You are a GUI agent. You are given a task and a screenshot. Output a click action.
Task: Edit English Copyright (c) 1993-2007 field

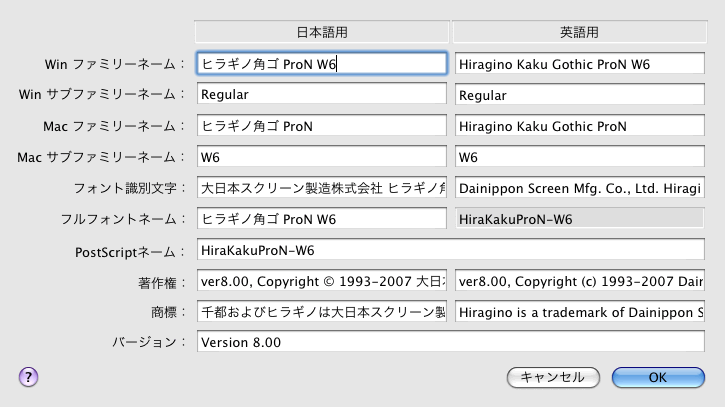click(580, 281)
